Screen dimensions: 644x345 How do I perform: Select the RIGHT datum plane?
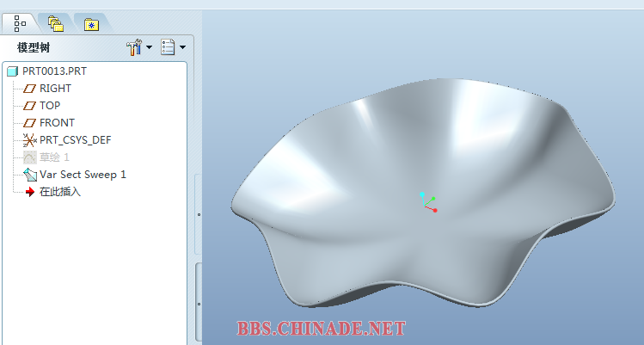(x=55, y=89)
